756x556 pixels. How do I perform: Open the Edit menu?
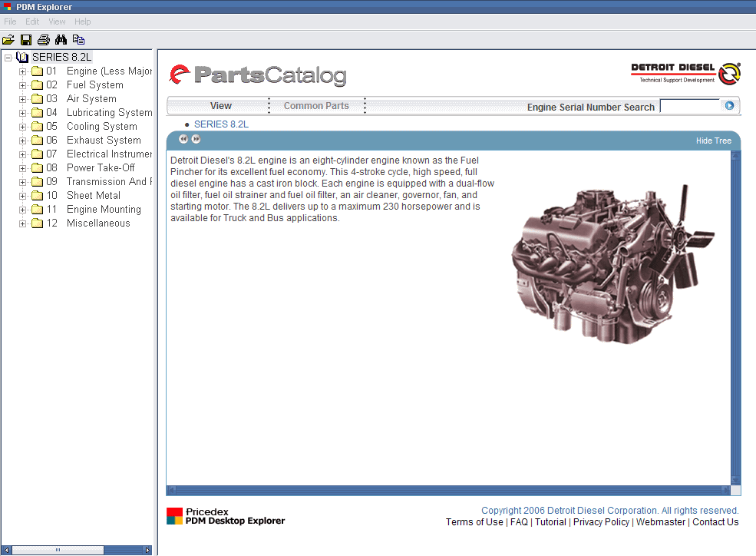[32, 22]
